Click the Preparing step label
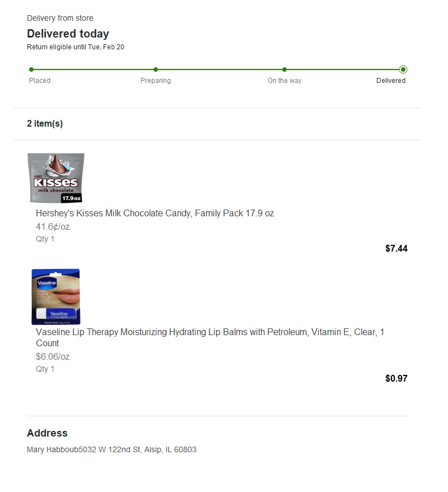The width and height of the screenshot is (448, 492). point(156,81)
